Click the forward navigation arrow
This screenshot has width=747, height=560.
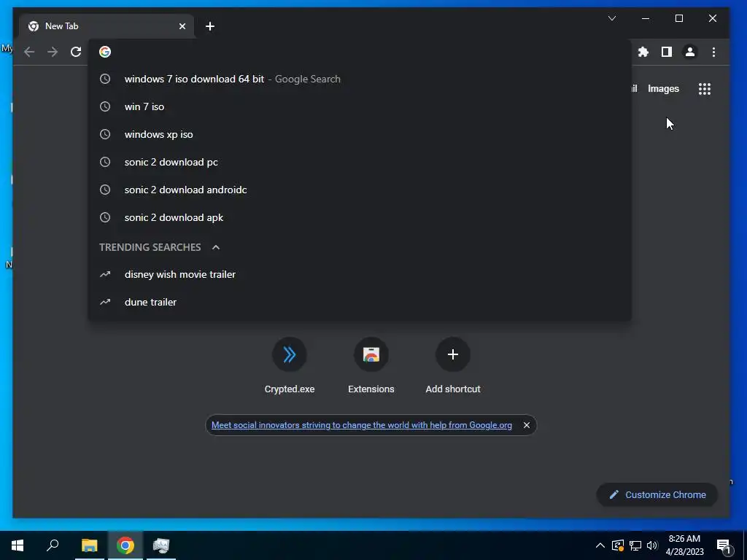click(53, 52)
